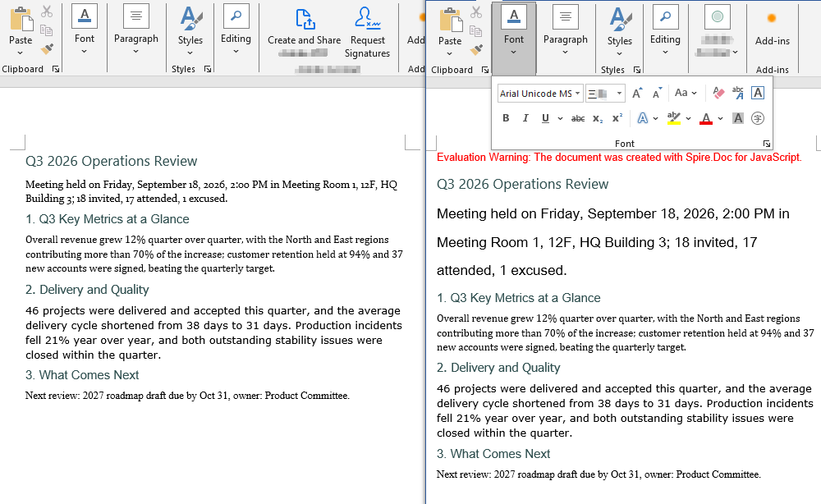Open Clipboard dialog launcher in right window

485,70
